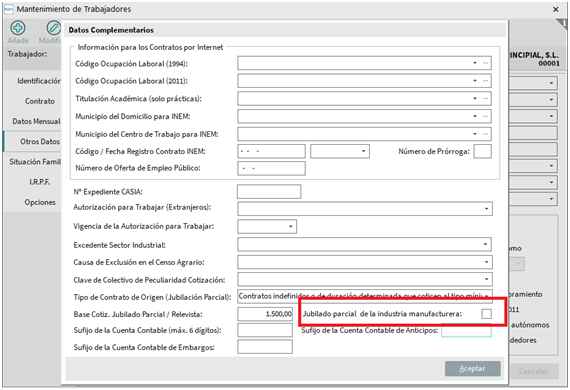The width and height of the screenshot is (570, 390).
Task: Open Vigencia de la Autorización date dropdown
Action: (x=291, y=226)
